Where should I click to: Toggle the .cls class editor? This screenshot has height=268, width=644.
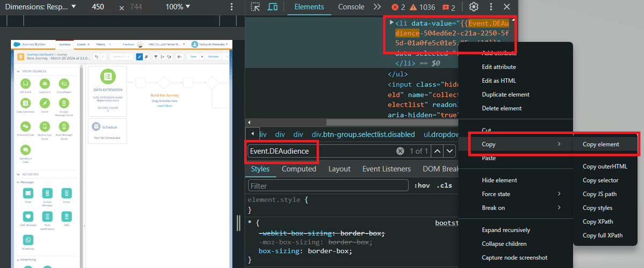[444, 185]
